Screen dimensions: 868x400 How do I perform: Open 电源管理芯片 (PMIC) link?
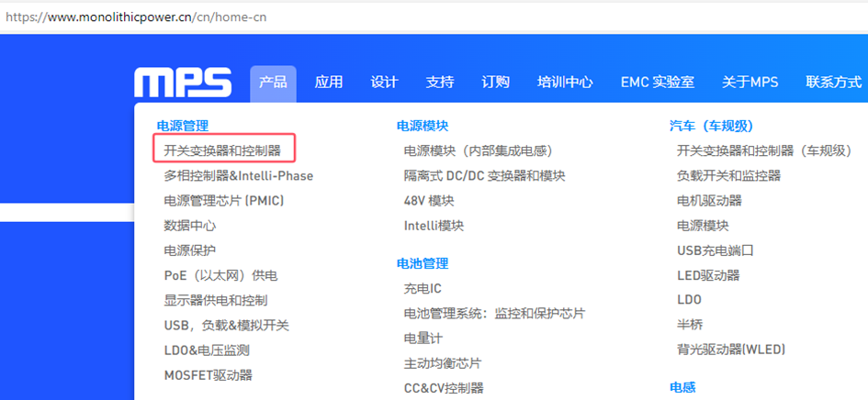[x=223, y=201]
